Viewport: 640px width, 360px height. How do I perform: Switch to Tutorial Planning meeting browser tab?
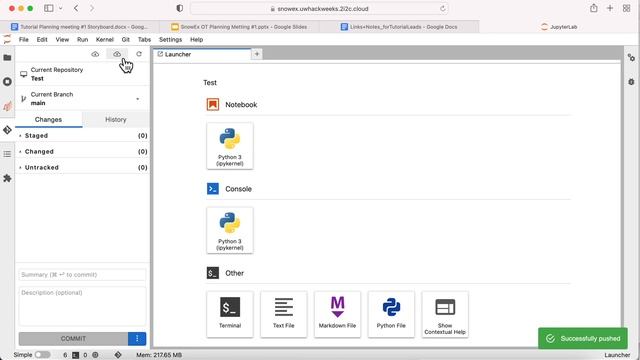point(80,27)
